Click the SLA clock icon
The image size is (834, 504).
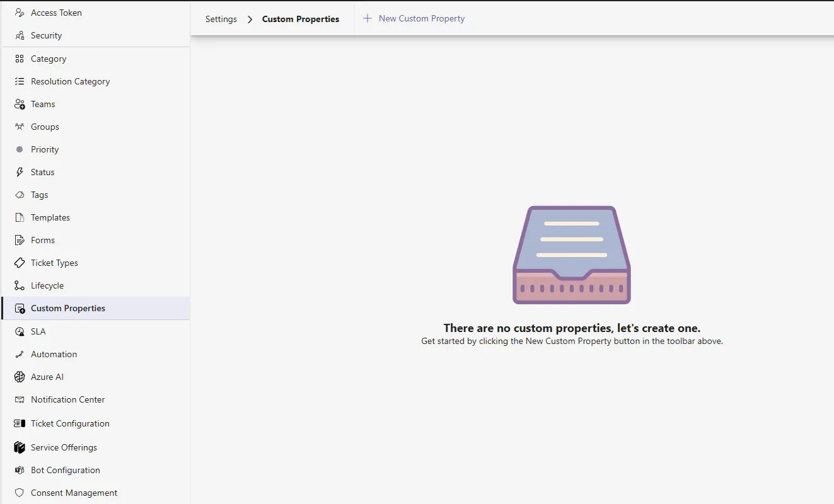pyautogui.click(x=20, y=331)
